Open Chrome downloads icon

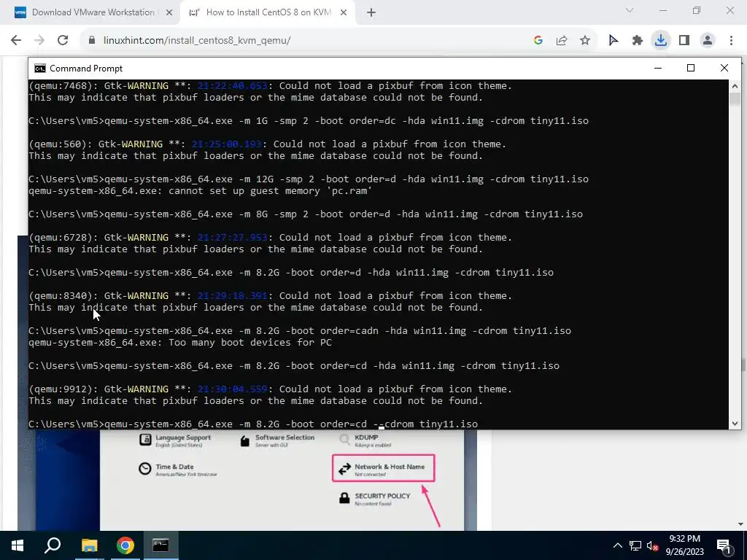point(661,41)
